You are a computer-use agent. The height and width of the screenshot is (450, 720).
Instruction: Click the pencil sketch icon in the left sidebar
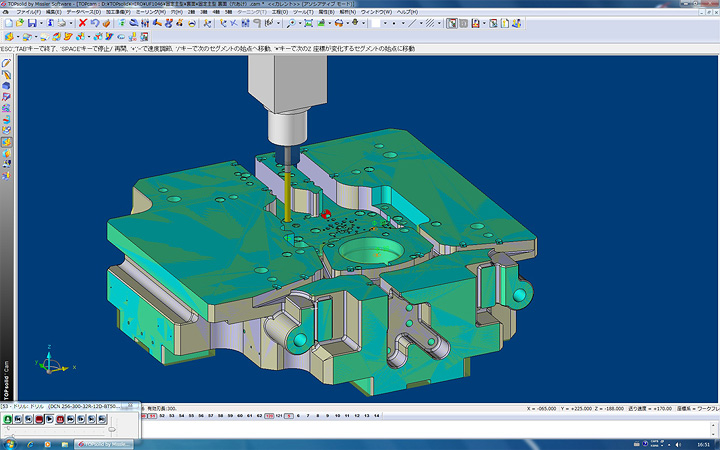coord(6,63)
